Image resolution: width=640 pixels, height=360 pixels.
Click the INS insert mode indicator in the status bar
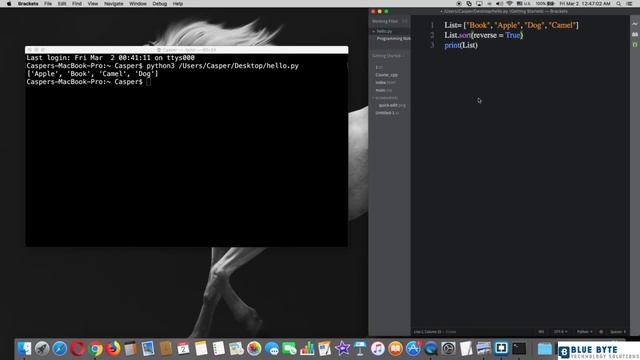(x=541, y=332)
